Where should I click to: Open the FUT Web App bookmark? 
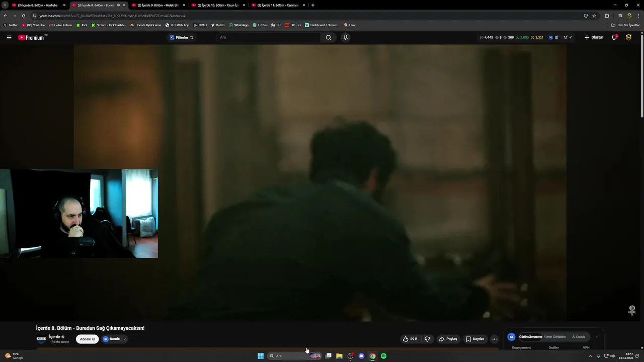[x=177, y=25]
